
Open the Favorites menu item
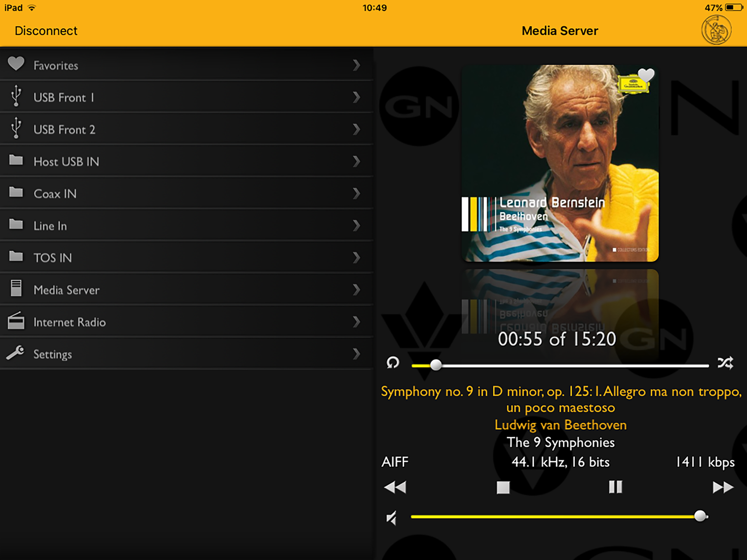186,65
